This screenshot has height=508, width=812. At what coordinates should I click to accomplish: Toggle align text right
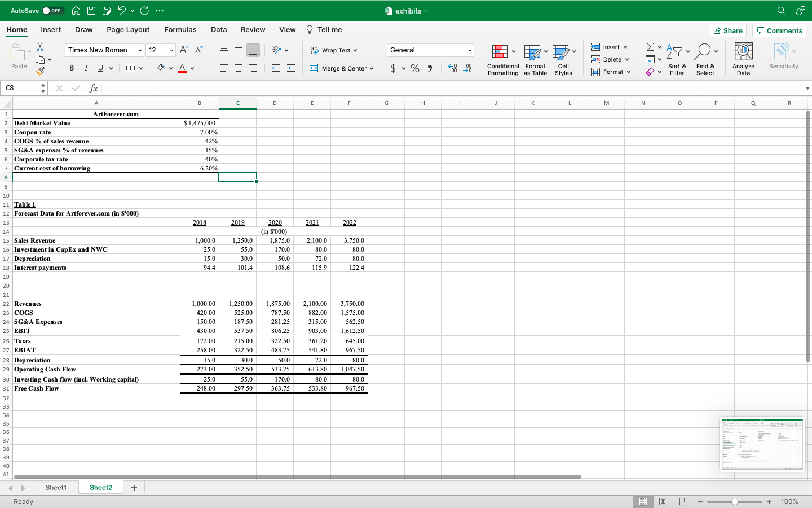pos(253,68)
